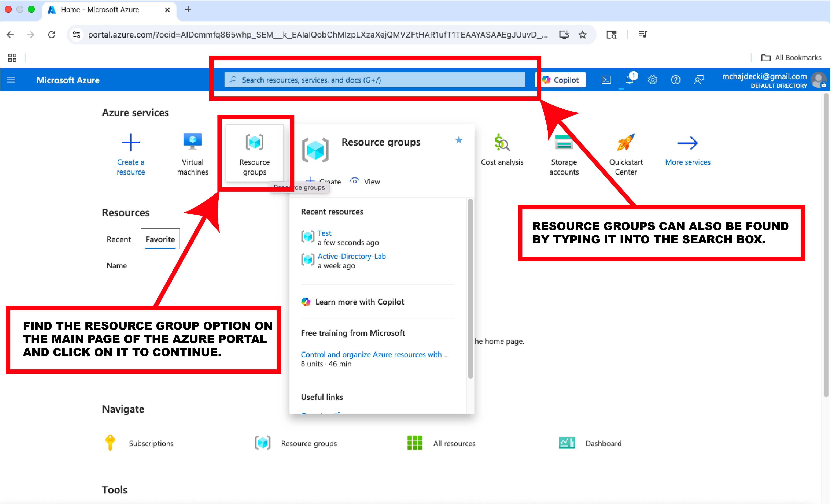The image size is (831, 504).
Task: Reload the page with the refresh icon
Action: [52, 34]
